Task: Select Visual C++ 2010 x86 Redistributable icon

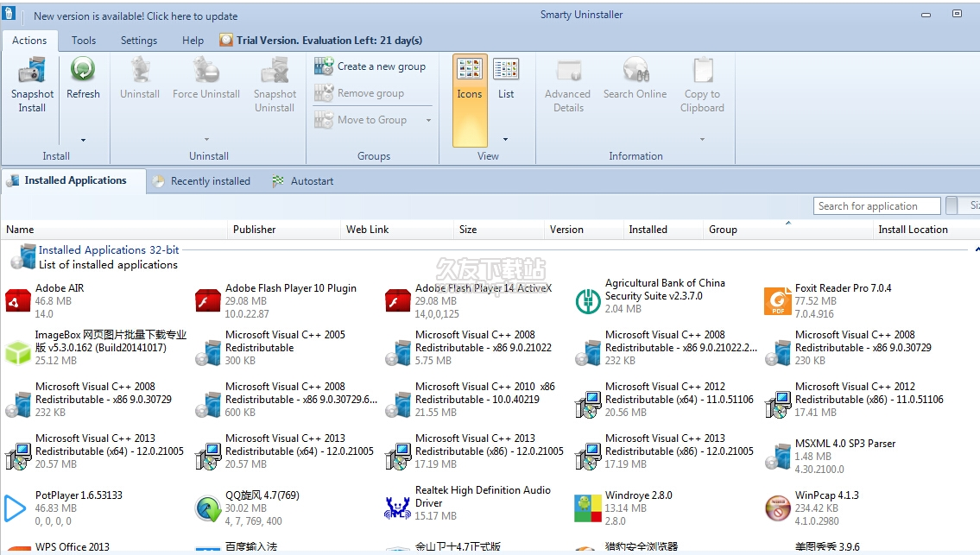Action: pos(397,405)
